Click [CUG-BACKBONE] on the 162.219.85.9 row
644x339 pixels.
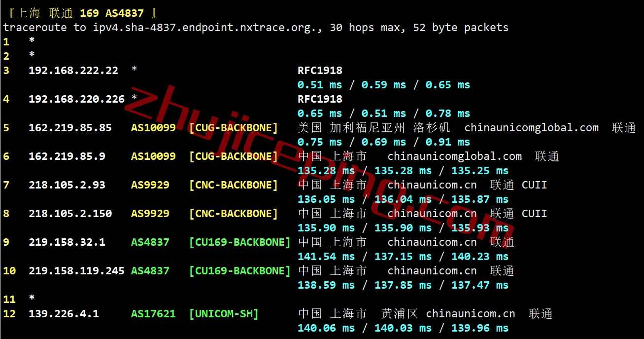[234, 156]
